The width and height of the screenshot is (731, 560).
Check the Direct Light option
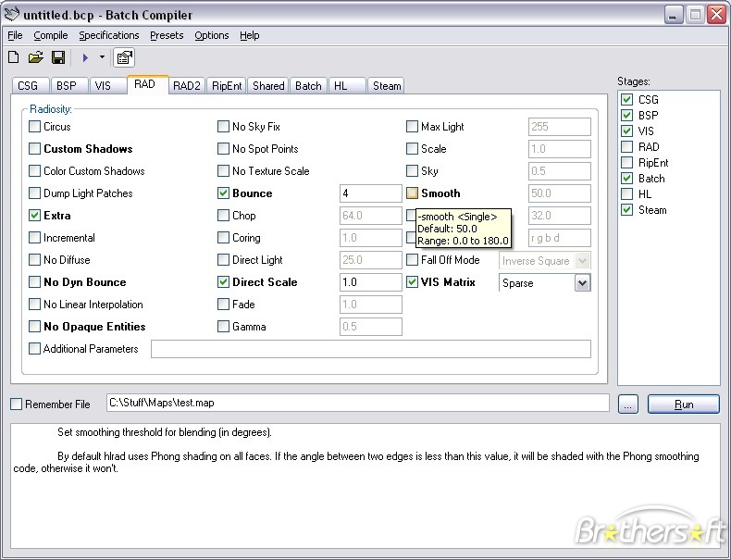[223, 260]
